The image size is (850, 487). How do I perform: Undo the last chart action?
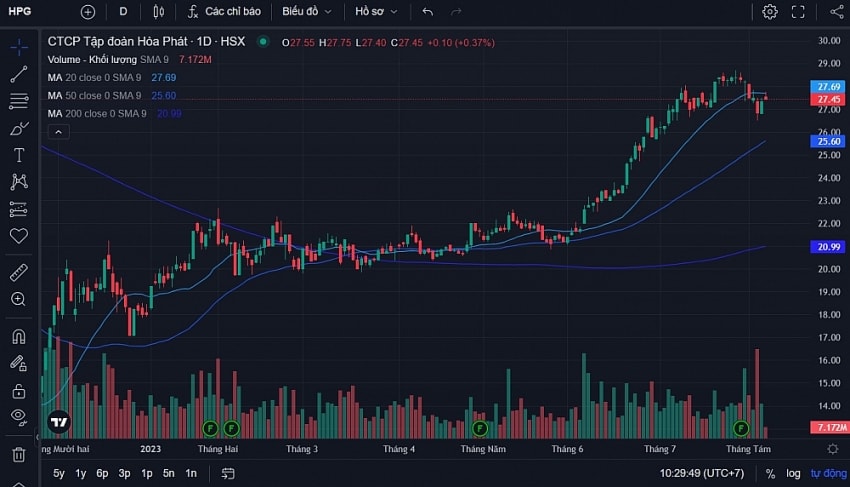coord(428,11)
